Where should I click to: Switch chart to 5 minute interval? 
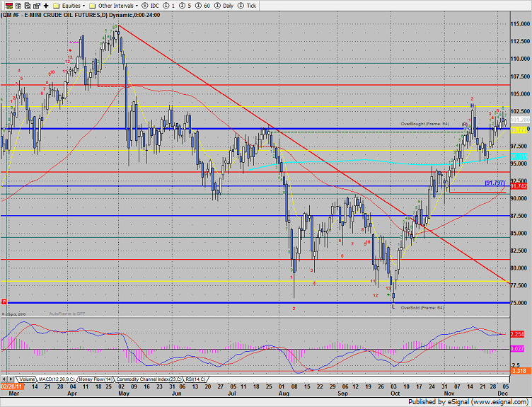[185, 6]
